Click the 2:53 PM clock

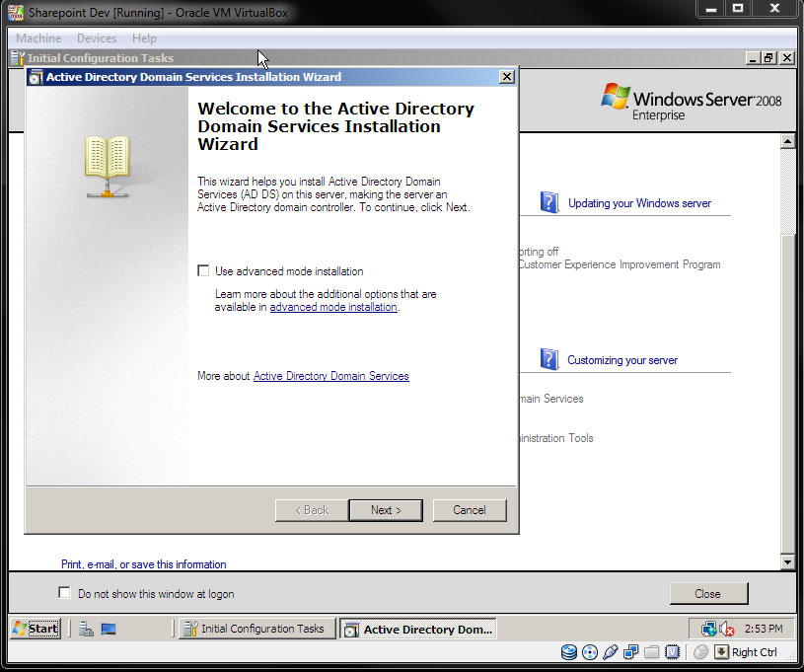coord(764,629)
